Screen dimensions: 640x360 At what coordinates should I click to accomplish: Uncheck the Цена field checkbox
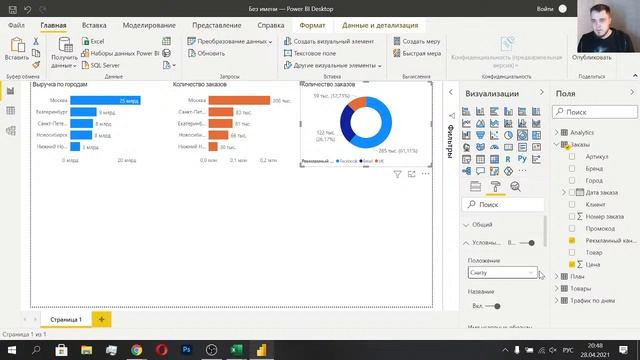click(572, 264)
